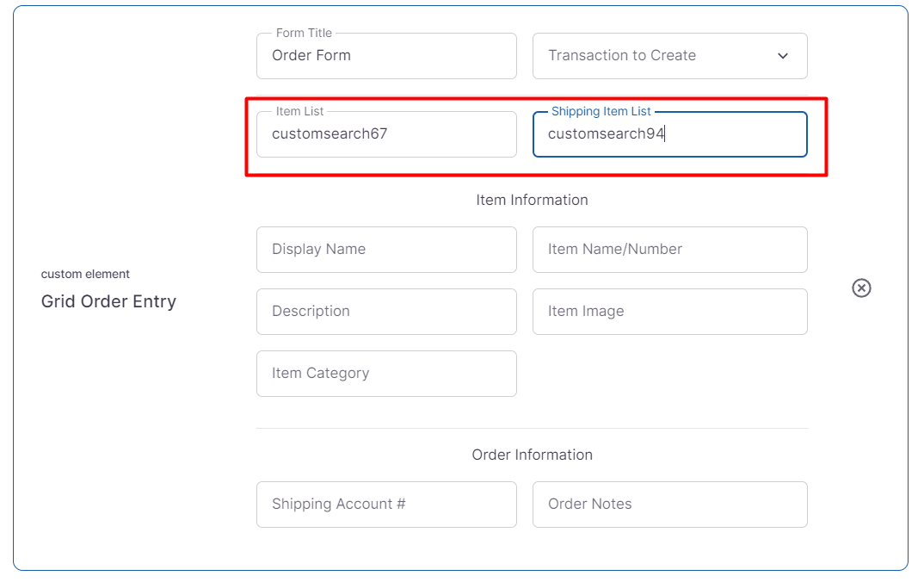Click the Item Category input
Image resolution: width=924 pixels, height=582 pixels.
(x=386, y=374)
